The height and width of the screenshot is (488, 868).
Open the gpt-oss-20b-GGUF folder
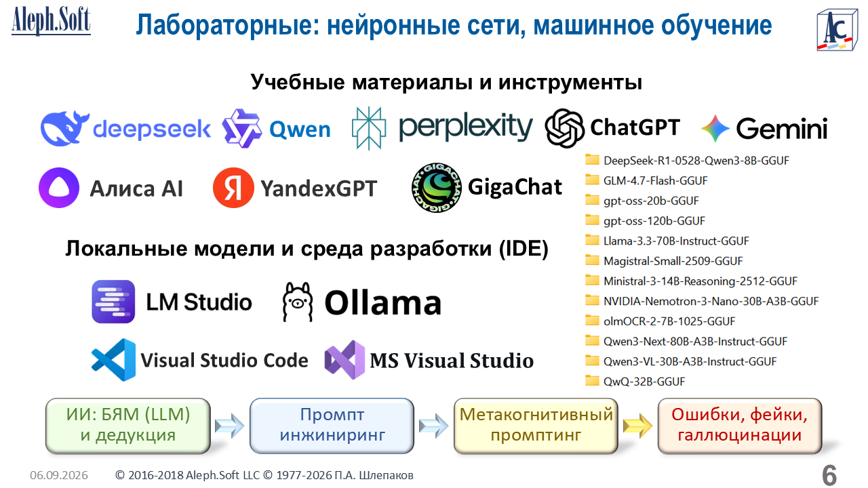(x=642, y=201)
